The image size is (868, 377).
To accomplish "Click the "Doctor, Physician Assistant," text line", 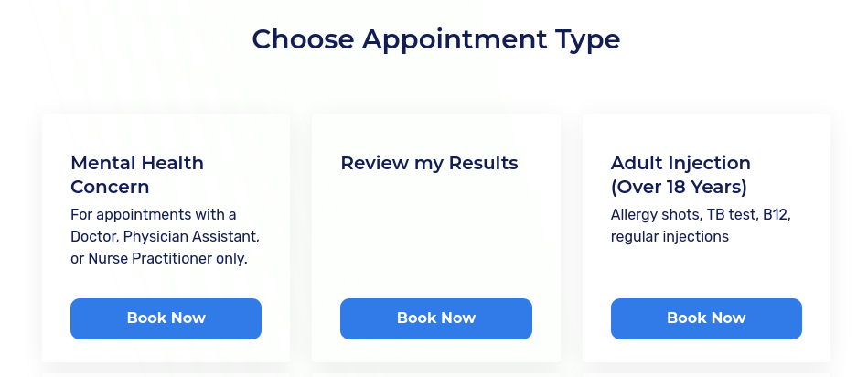I will (x=165, y=236).
